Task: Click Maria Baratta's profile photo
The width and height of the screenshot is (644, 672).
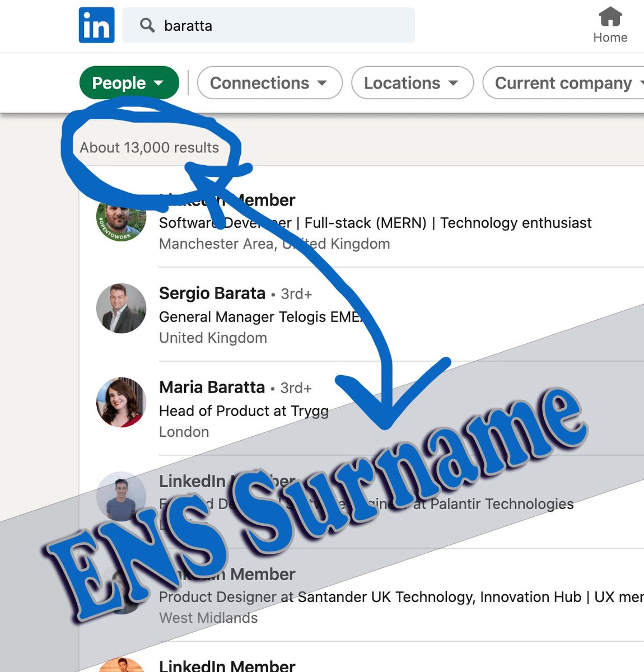Action: [121, 402]
